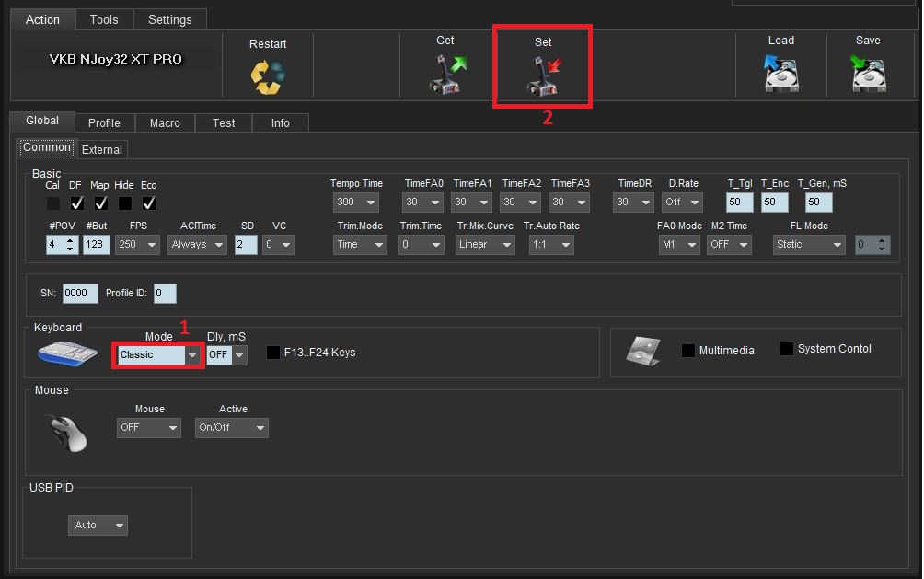The width and height of the screenshot is (924, 579).
Task: Click the Restart device icon
Action: [x=268, y=77]
